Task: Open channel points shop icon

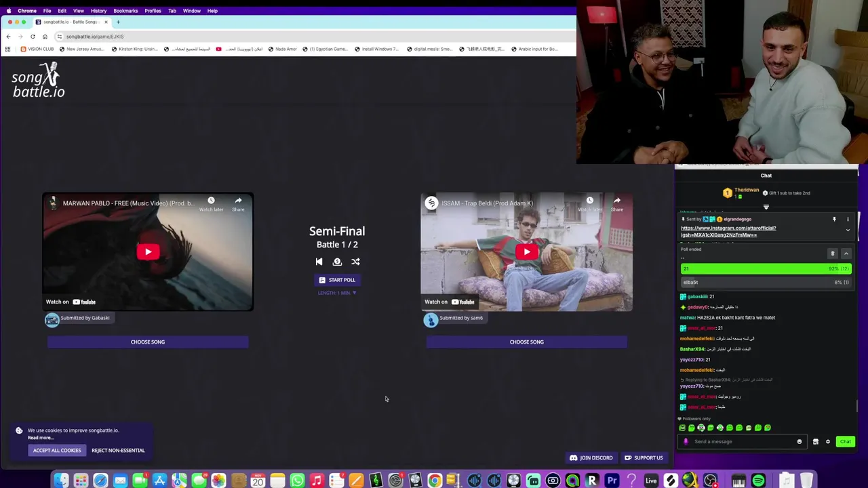Action: [x=816, y=441]
